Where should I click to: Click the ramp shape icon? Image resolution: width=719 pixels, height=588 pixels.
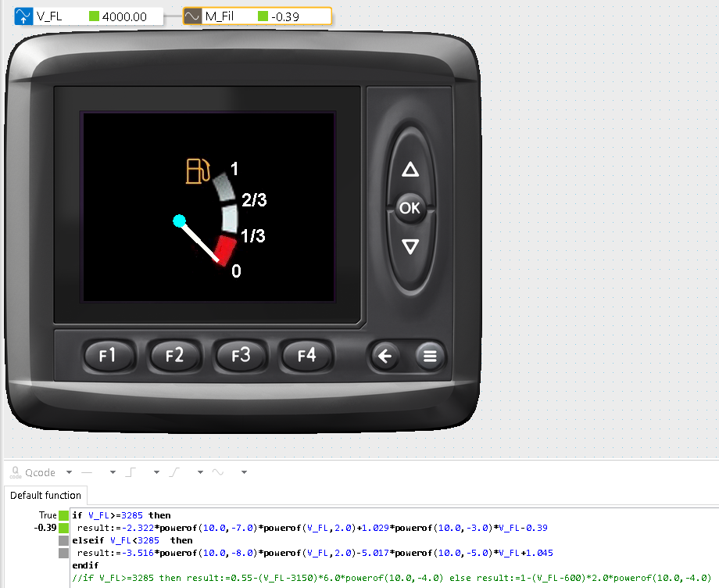coord(174,472)
